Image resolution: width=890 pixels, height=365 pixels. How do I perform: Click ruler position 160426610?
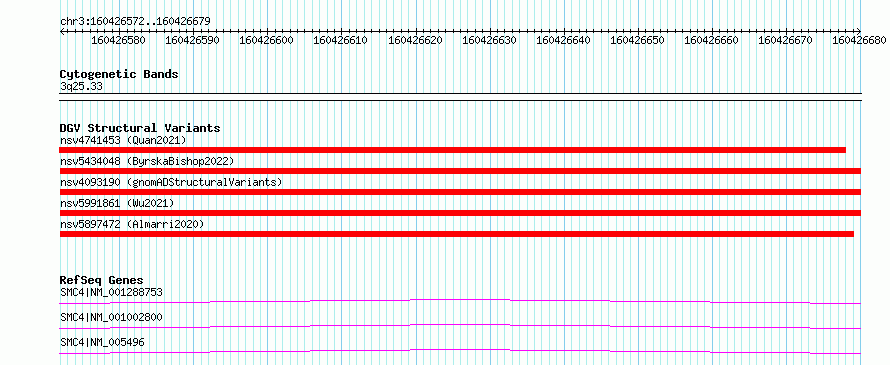coord(341,40)
